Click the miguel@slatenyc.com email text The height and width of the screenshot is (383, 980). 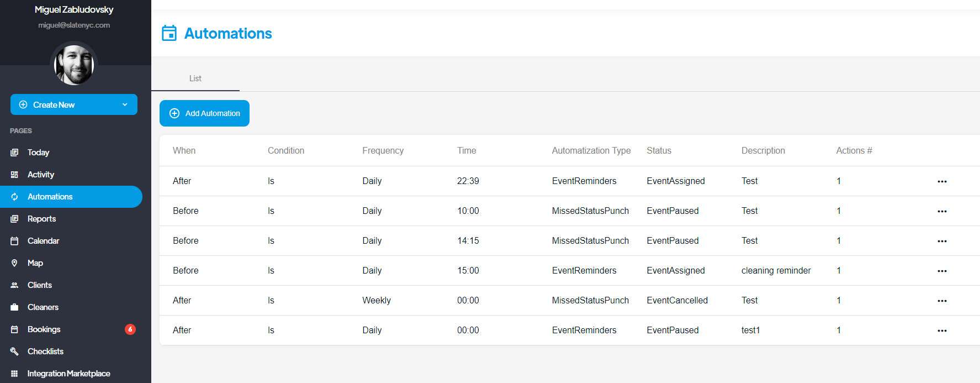[x=74, y=25]
